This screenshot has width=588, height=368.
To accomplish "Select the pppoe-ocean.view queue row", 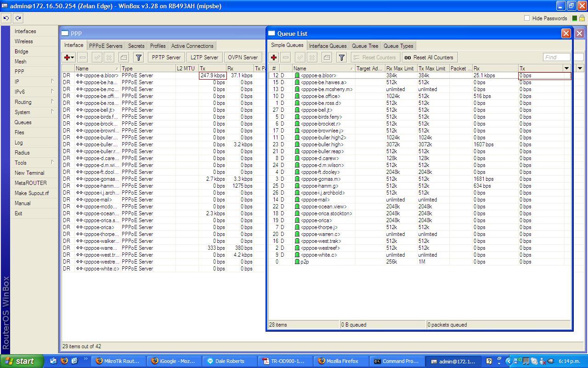I will tap(419, 207).
